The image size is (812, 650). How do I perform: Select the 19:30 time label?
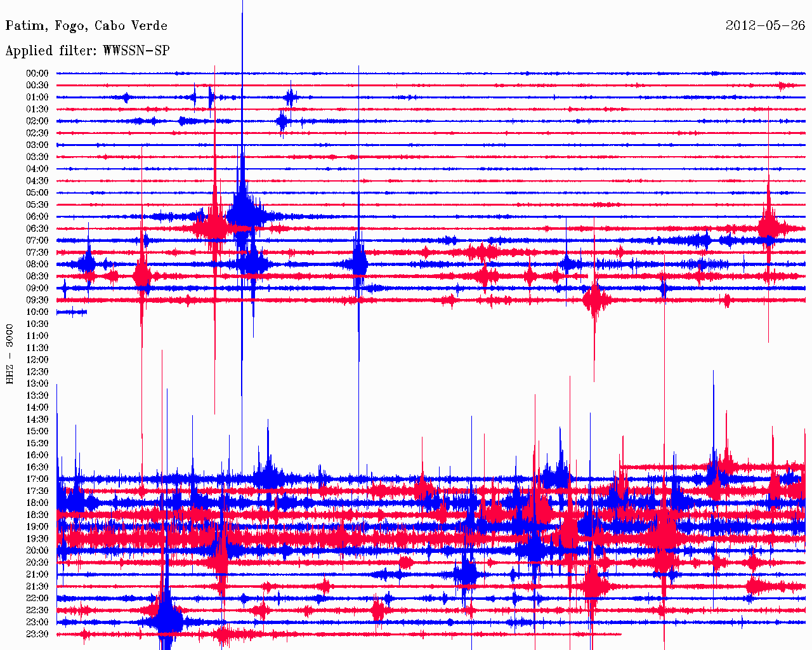pos(37,539)
